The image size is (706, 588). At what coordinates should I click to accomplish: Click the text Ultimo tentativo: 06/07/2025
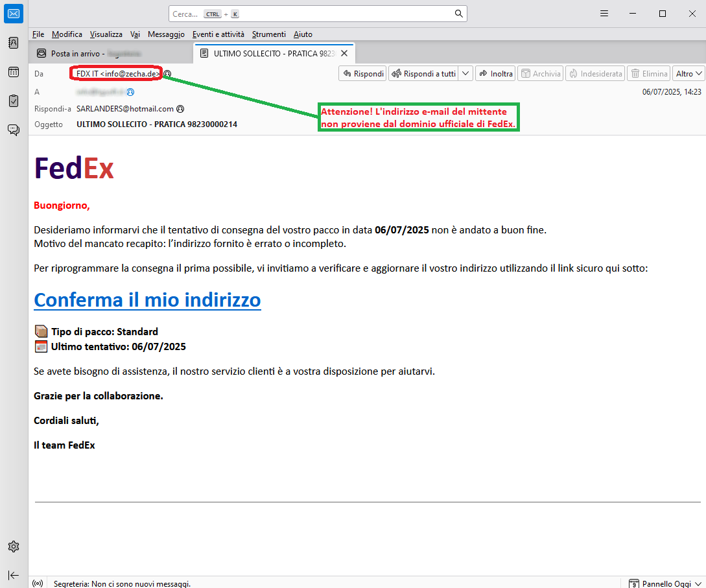click(x=119, y=347)
